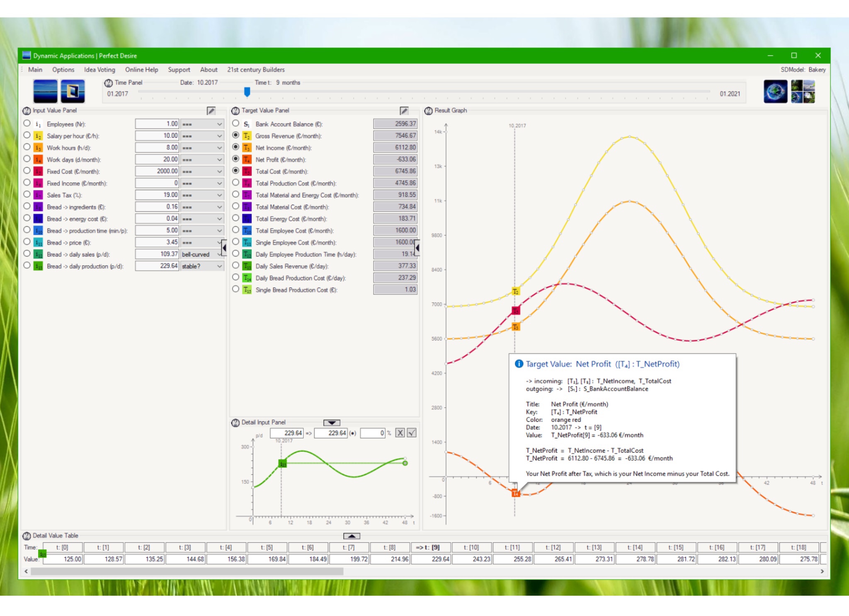Click the Sales Tax value field
Image resolution: width=849 pixels, height=616 pixels.
[x=157, y=195]
